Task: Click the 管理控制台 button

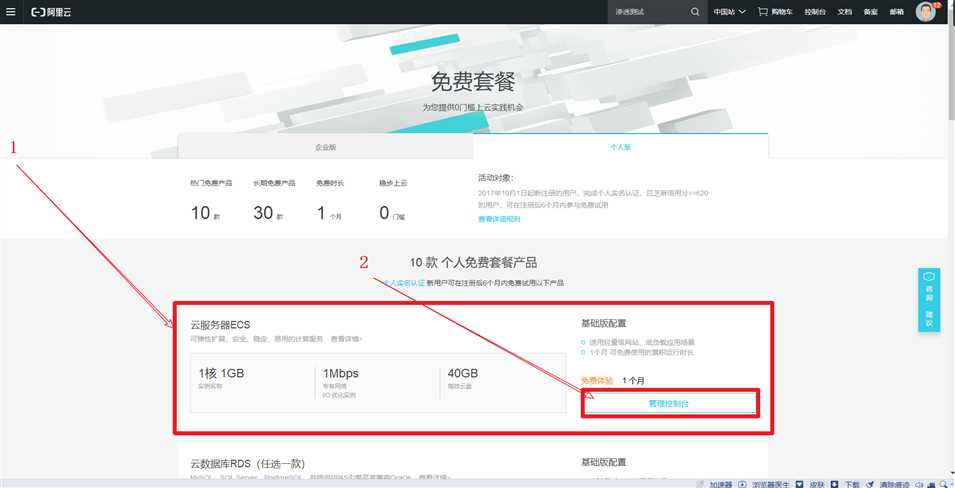Action: pyautogui.click(x=670, y=403)
